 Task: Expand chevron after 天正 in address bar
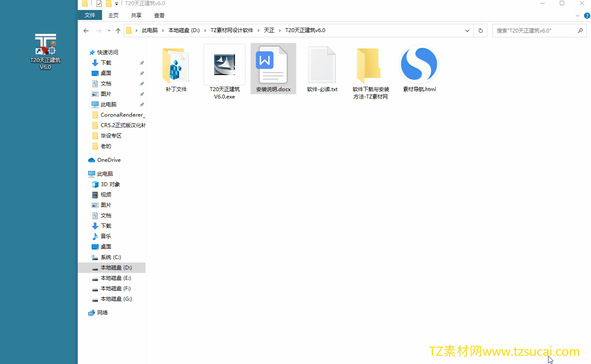(280, 31)
